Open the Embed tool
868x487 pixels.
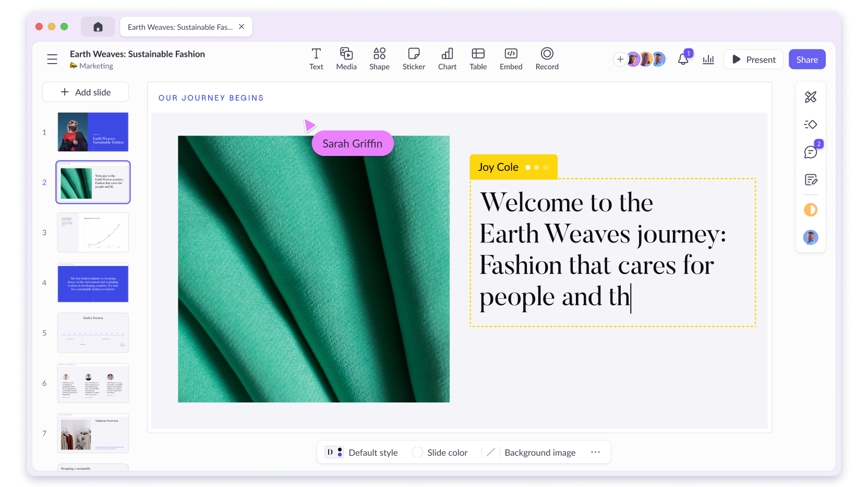511,59
